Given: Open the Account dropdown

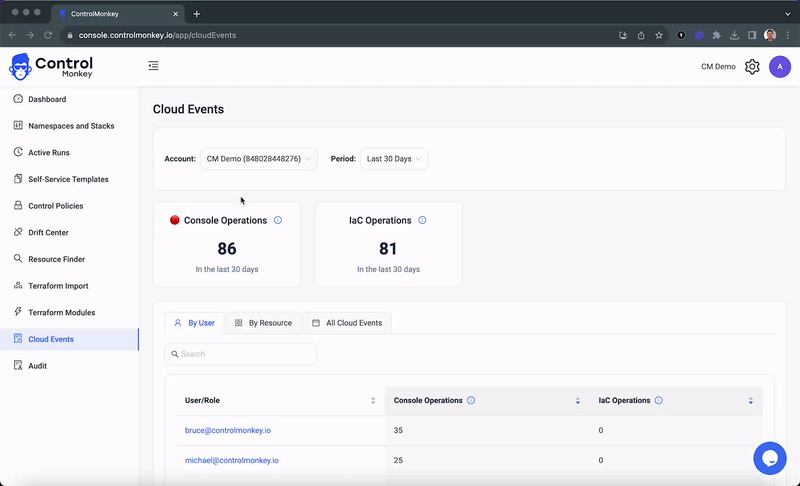Looking at the screenshot, I should (258, 159).
